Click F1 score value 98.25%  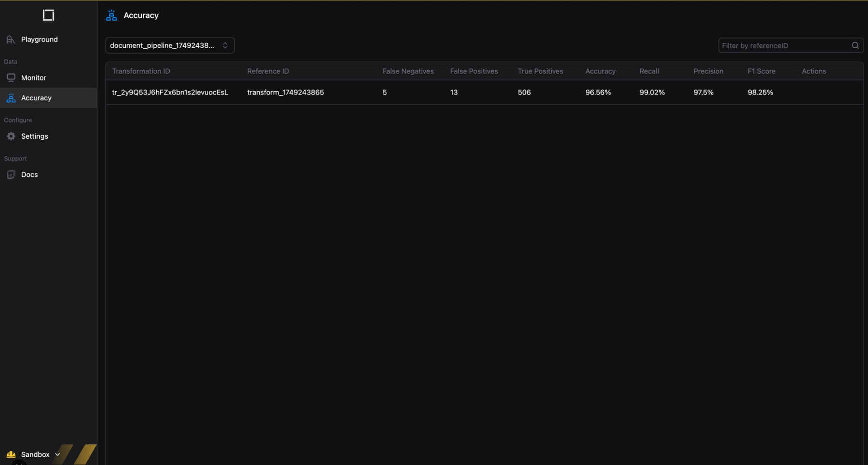tap(760, 93)
